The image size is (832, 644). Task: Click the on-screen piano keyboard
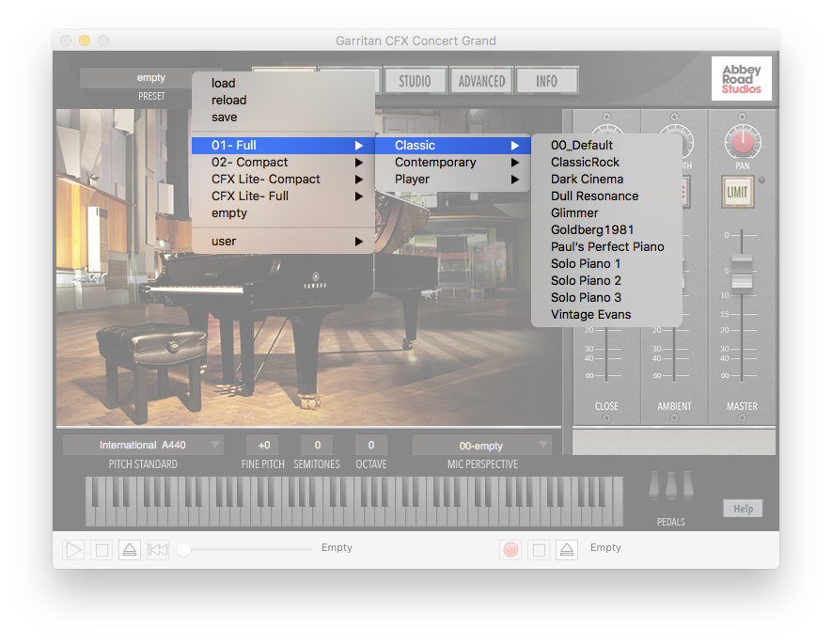point(353,501)
